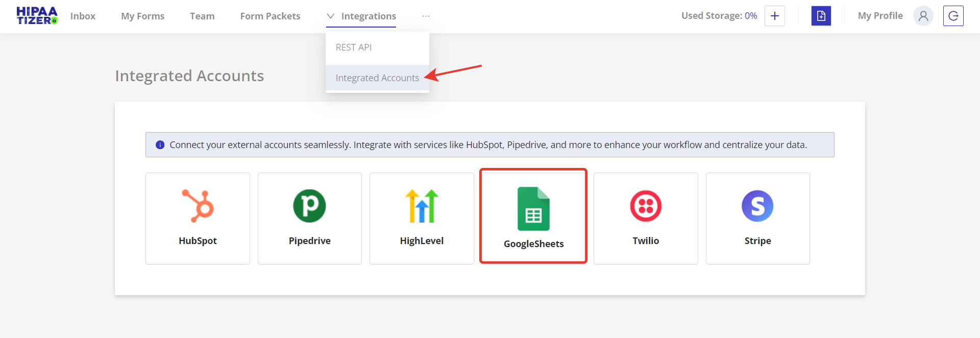Click the HIPAAtizer logo
This screenshot has height=338, width=980.
37,16
